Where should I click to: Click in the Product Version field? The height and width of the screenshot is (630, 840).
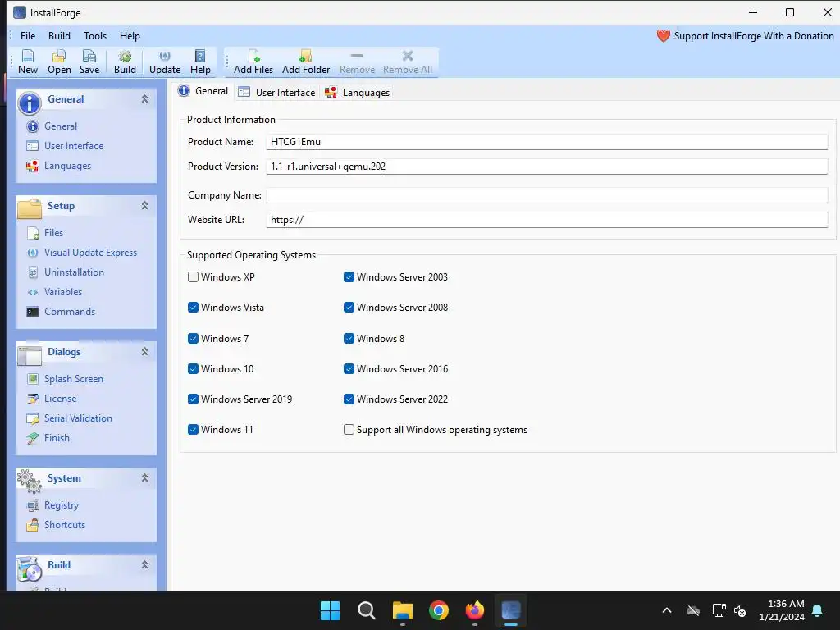click(x=547, y=167)
